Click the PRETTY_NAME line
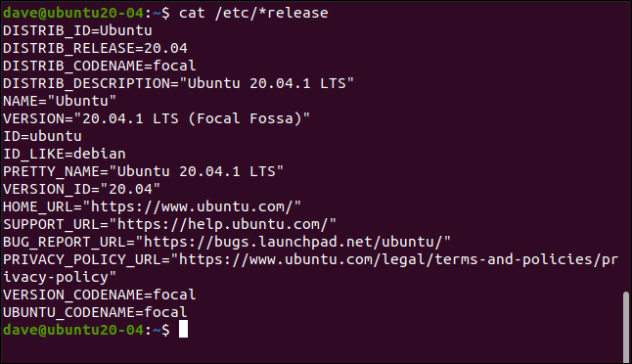 pos(144,171)
